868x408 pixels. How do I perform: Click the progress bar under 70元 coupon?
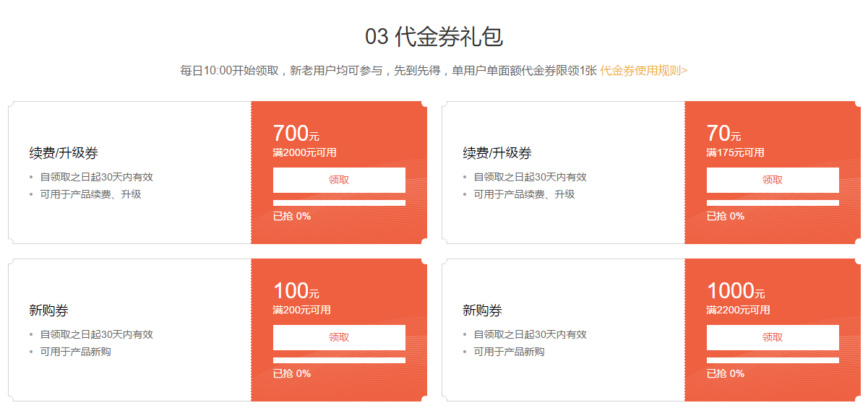[773, 203]
